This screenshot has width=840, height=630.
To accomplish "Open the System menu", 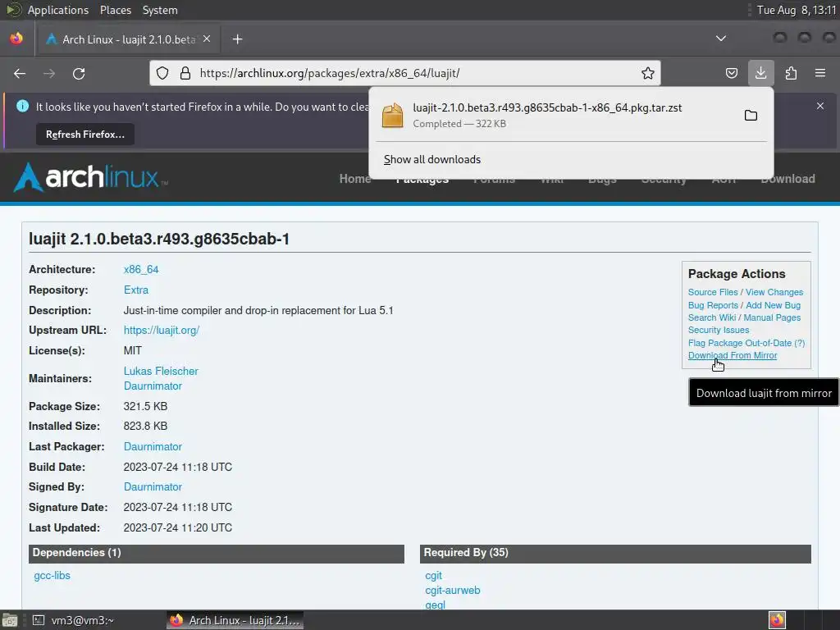I will coord(160,10).
